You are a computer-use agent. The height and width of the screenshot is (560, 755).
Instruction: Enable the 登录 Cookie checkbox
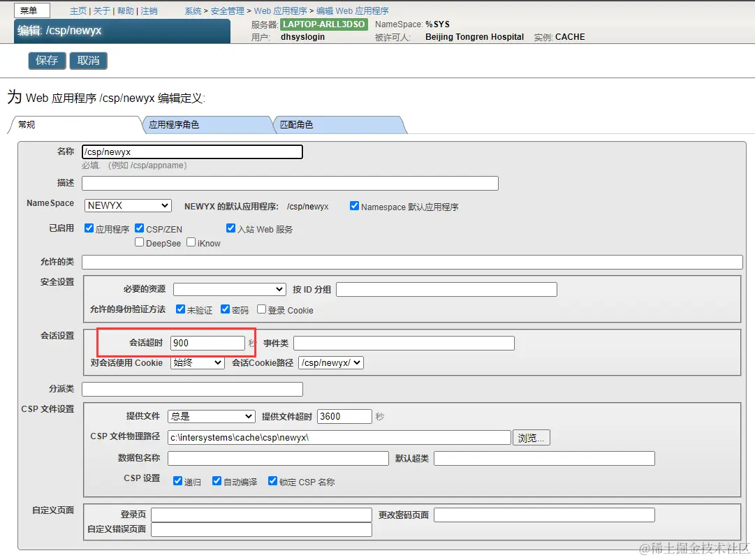pos(261,309)
